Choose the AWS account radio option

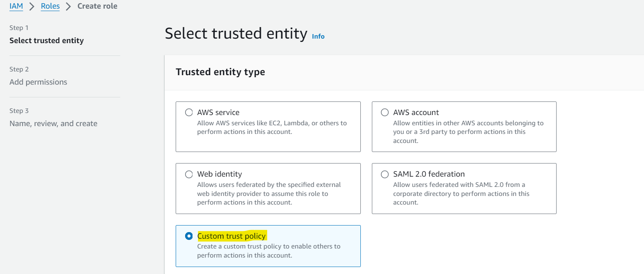[385, 113]
